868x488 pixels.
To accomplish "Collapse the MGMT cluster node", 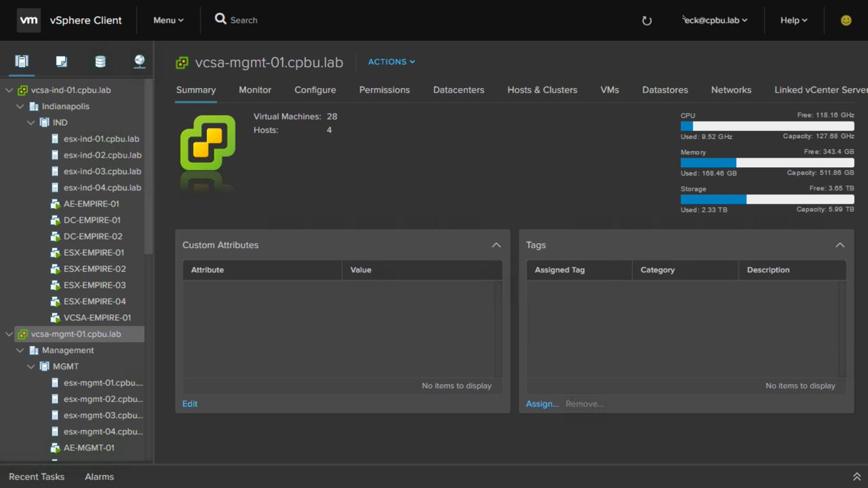I will (x=31, y=367).
